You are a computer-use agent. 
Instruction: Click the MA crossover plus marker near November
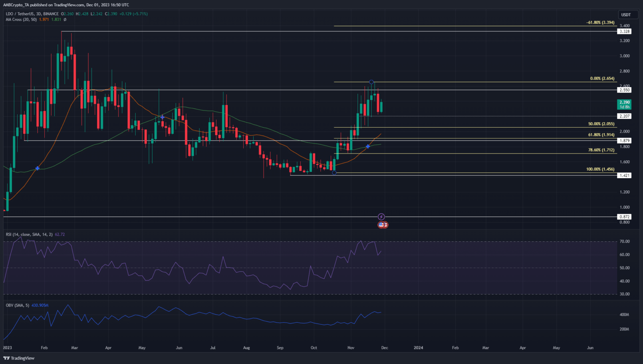(368, 146)
